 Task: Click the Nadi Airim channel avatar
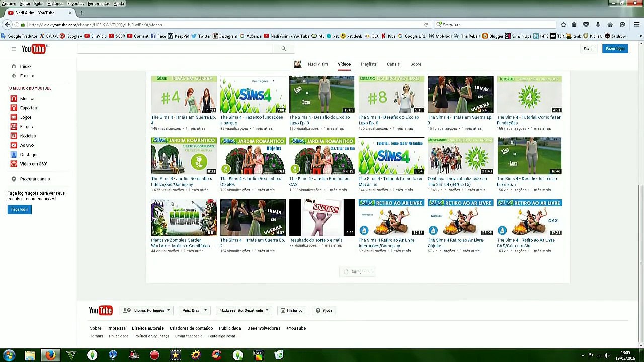(298, 64)
